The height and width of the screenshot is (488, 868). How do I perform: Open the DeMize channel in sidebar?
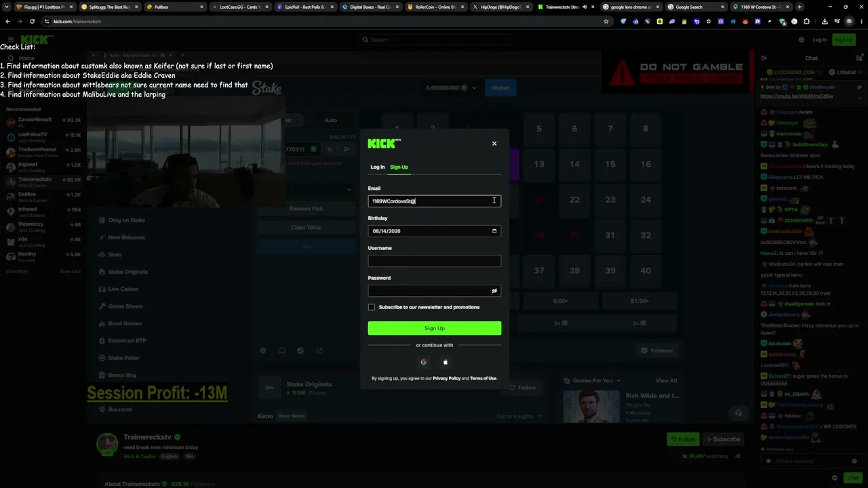(x=44, y=197)
